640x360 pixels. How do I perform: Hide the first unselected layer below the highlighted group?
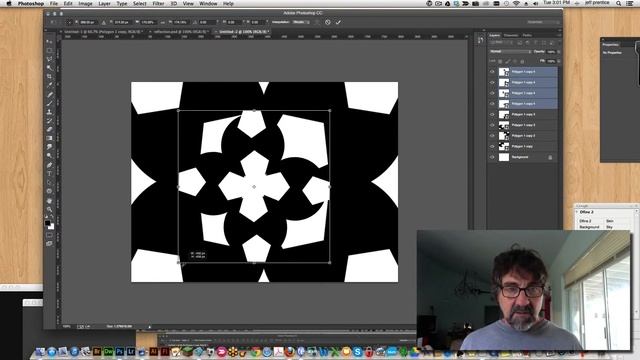492,114
